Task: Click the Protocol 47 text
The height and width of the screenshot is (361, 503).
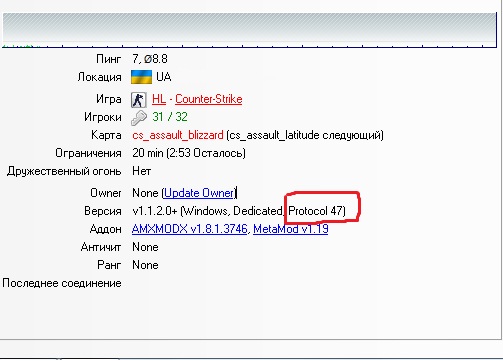Action: (x=315, y=211)
